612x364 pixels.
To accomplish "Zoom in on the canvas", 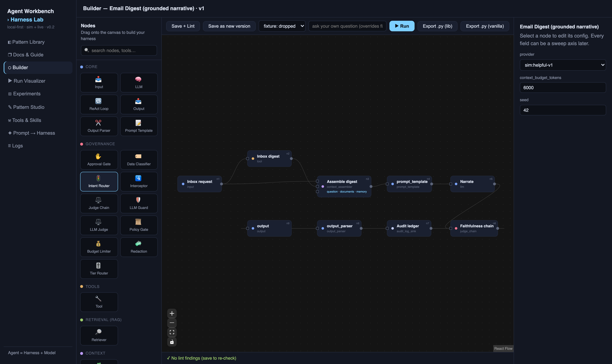I will [172, 313].
